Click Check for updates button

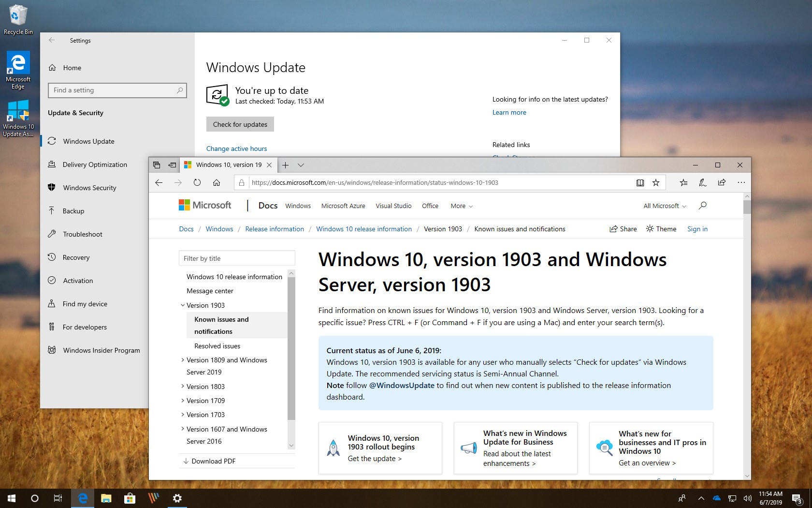[240, 124]
